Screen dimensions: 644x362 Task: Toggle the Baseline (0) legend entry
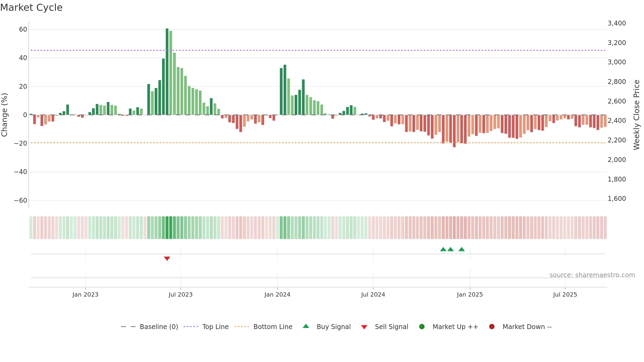coord(149,327)
